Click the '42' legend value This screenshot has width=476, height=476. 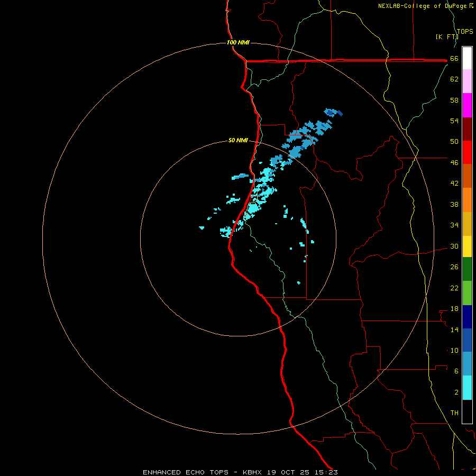pyautogui.click(x=454, y=184)
